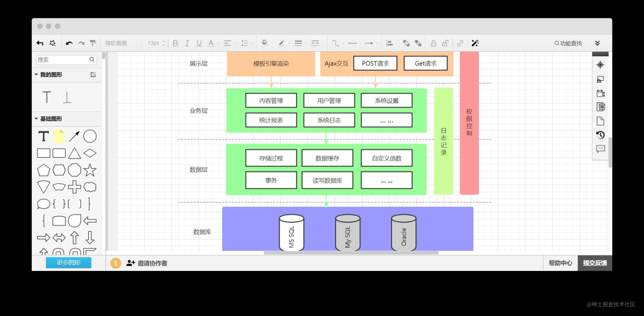Click the 更多图形 button

[69, 263]
